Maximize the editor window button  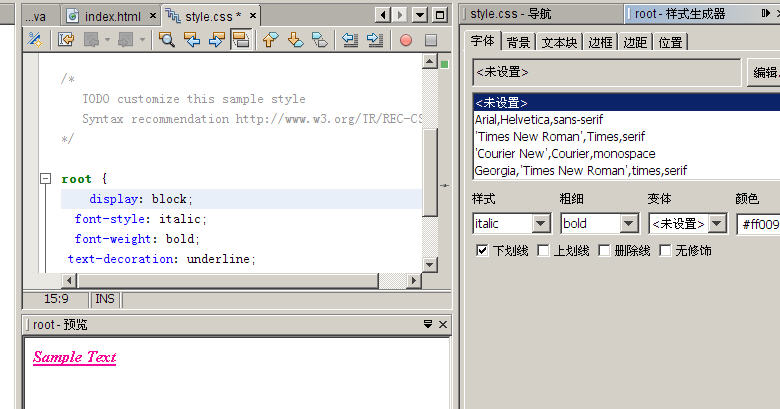click(440, 15)
